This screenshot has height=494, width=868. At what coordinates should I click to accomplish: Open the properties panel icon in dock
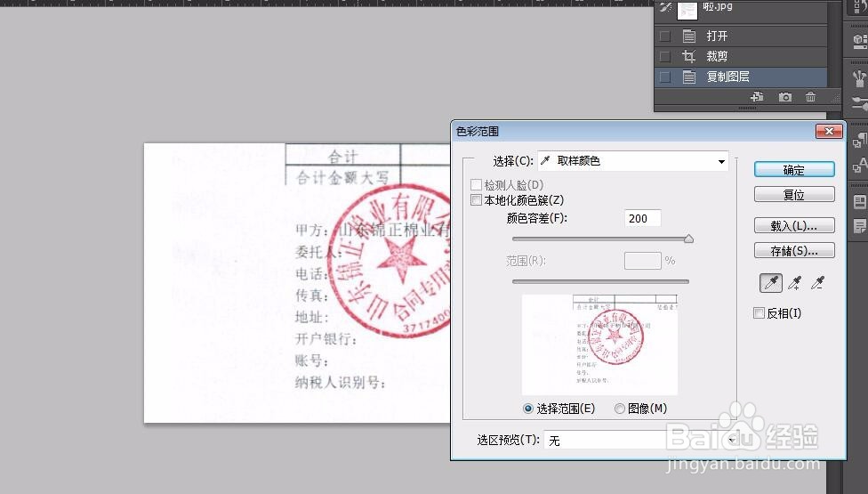click(x=860, y=202)
